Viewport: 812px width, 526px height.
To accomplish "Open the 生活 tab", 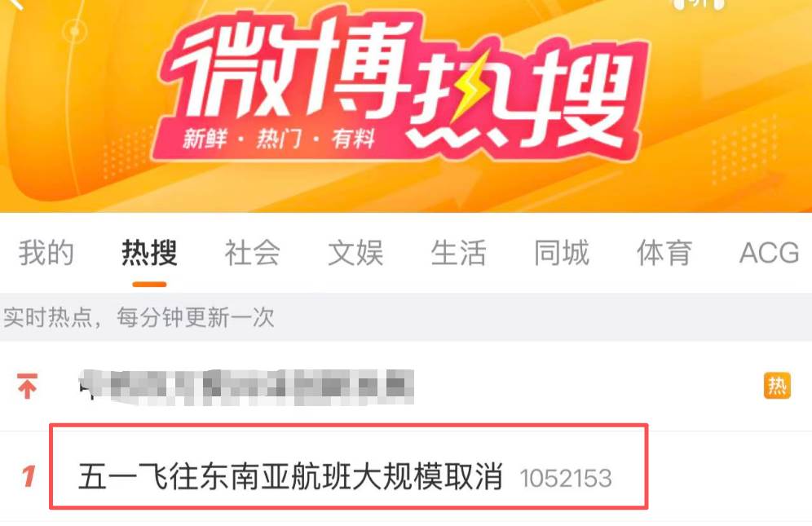I will 459,253.
